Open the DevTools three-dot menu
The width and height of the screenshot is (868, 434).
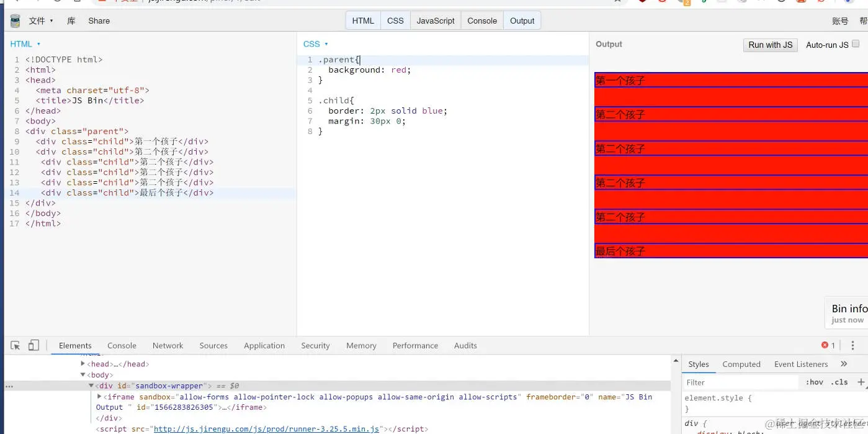click(x=852, y=345)
